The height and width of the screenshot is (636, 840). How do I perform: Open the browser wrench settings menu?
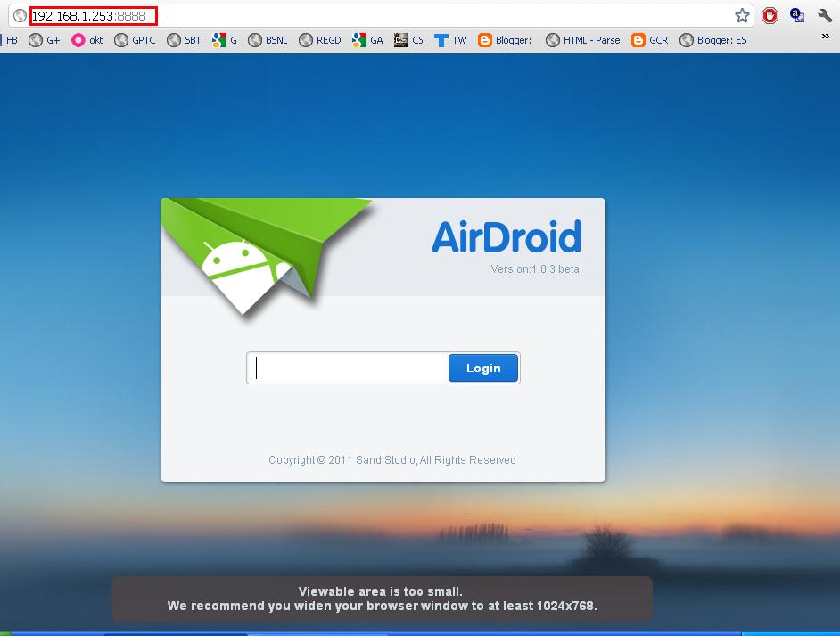pyautogui.click(x=825, y=15)
